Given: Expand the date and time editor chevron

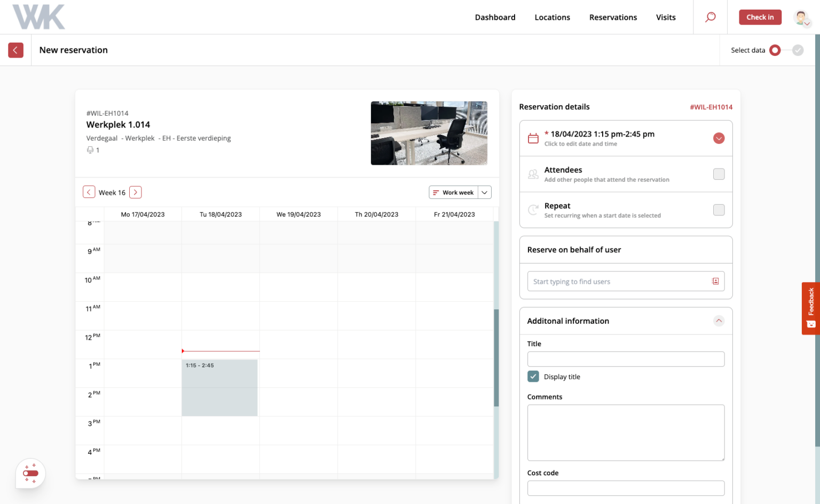Looking at the screenshot, I should click(x=719, y=138).
